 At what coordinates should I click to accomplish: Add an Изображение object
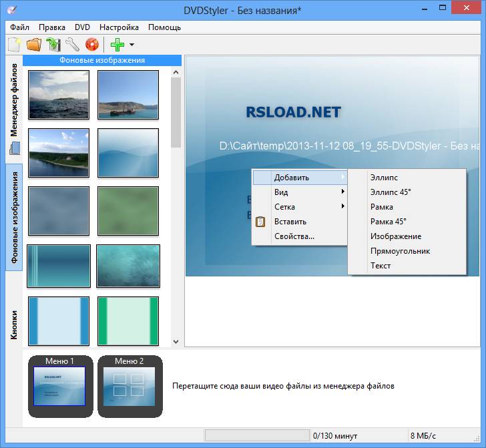click(407, 236)
